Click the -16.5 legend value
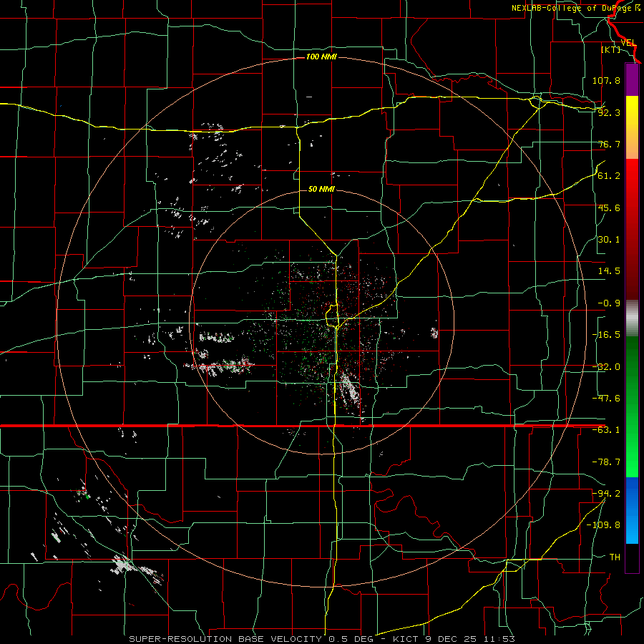Screen dimensions: 644x644 pos(606,335)
